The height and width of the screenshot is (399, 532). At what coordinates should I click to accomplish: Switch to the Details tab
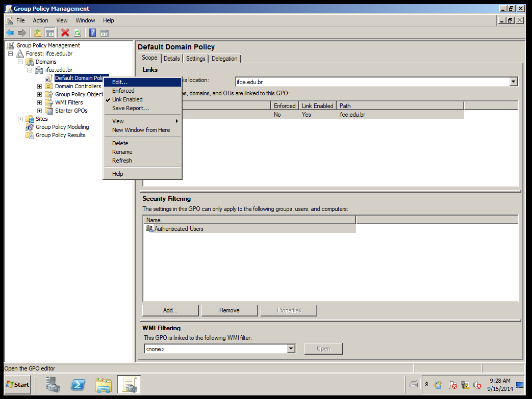tap(172, 59)
